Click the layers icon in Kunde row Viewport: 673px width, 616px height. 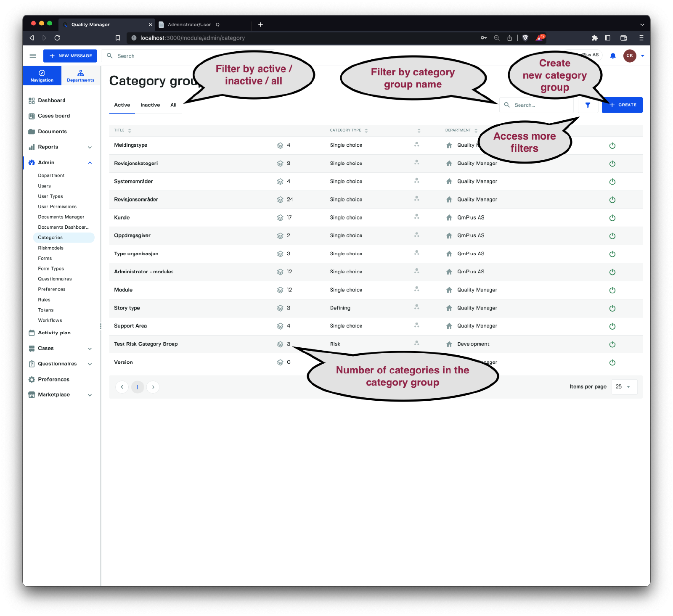tap(280, 218)
